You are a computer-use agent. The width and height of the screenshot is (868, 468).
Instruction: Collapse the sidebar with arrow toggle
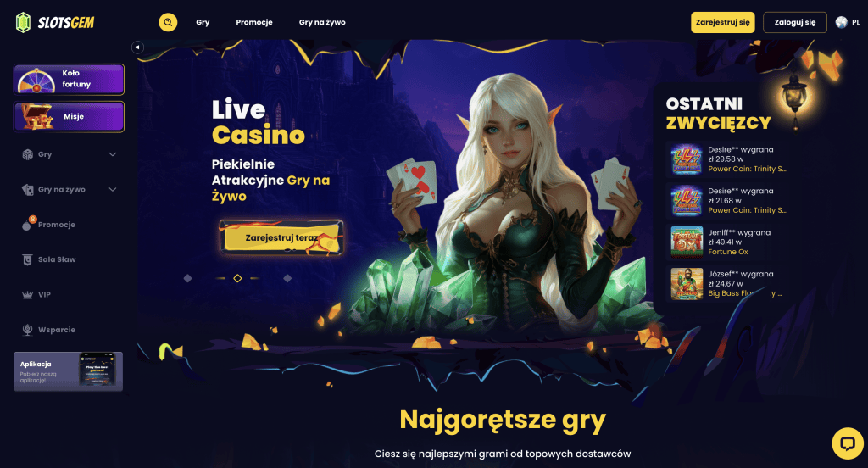137,47
